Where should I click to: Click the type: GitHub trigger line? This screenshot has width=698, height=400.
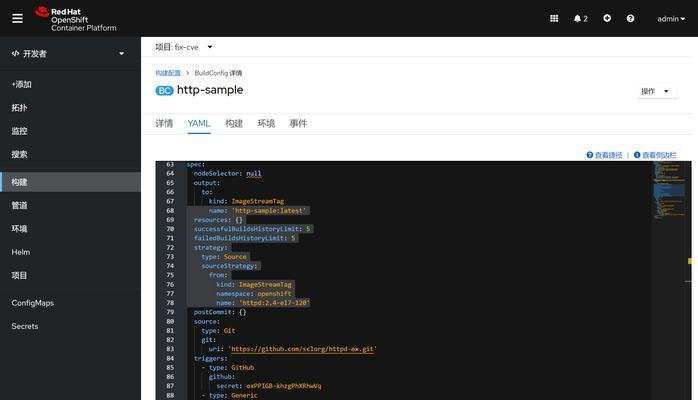pyautogui.click(x=227, y=368)
